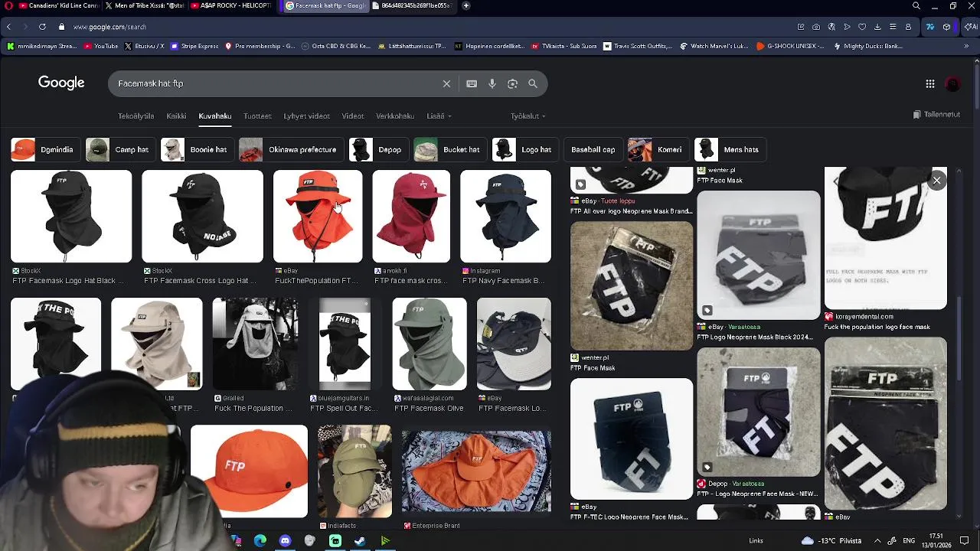Open the FTP Facemask Logo Hat Black image
Viewport: 980px width, 551px height.
(x=71, y=217)
